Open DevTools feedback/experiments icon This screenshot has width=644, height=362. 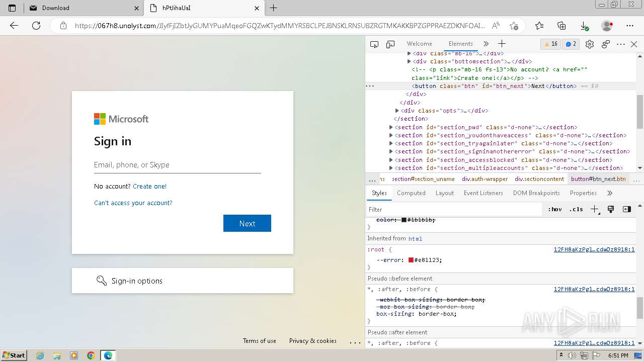pos(606,44)
